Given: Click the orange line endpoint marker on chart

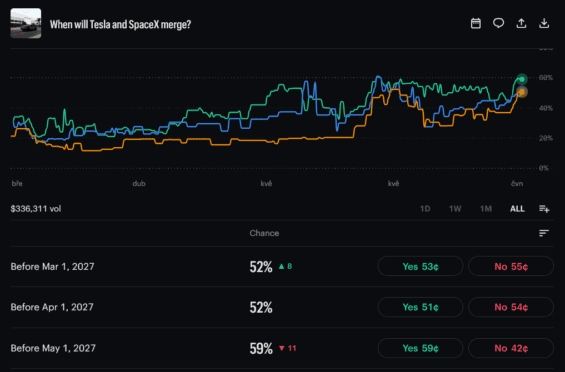Looking at the screenshot, I should 521,92.
